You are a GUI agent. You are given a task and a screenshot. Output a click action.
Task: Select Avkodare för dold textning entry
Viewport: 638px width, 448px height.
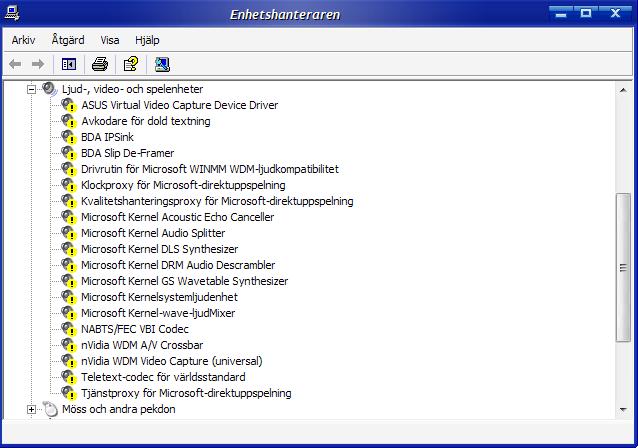146,121
